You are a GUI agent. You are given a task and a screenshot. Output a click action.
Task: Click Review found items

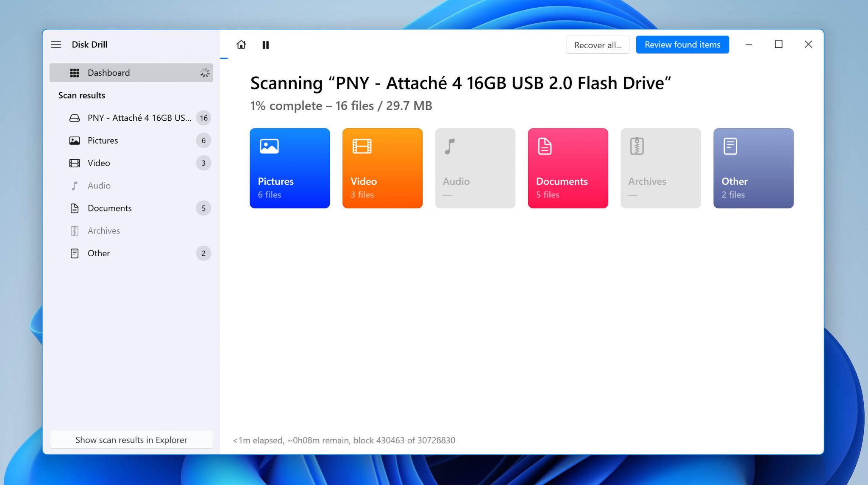coord(682,44)
